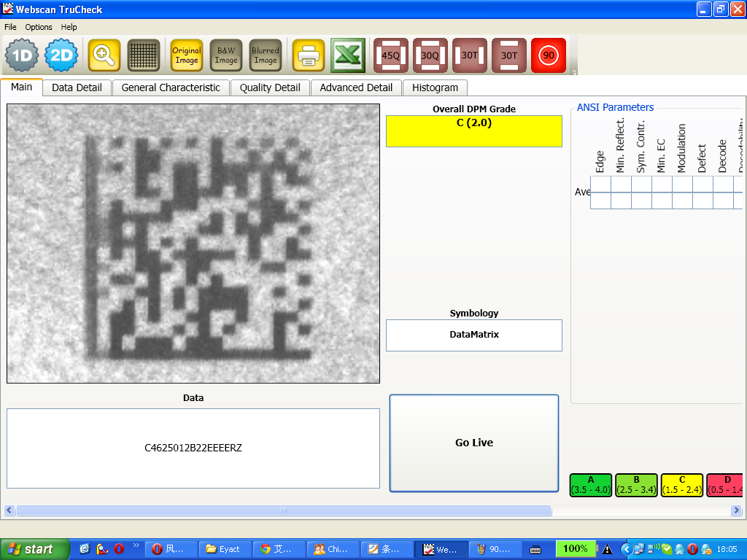Screen dimensions: 747x560
Task: Open the Eyact folder taskbar item
Action: [x=223, y=549]
